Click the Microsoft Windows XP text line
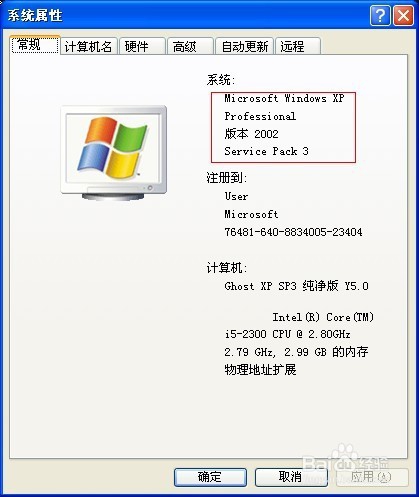This screenshot has width=419, height=497. pos(284,98)
